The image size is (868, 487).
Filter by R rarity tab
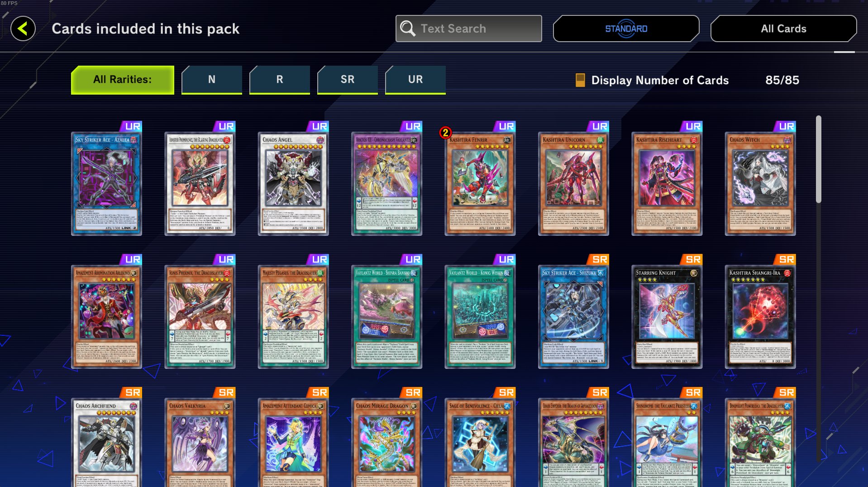point(280,80)
